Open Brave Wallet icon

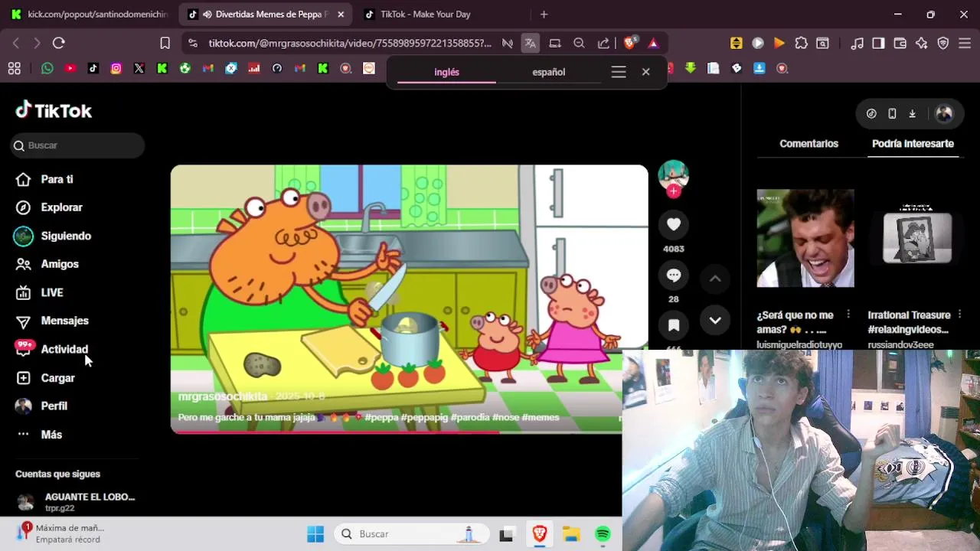(900, 44)
